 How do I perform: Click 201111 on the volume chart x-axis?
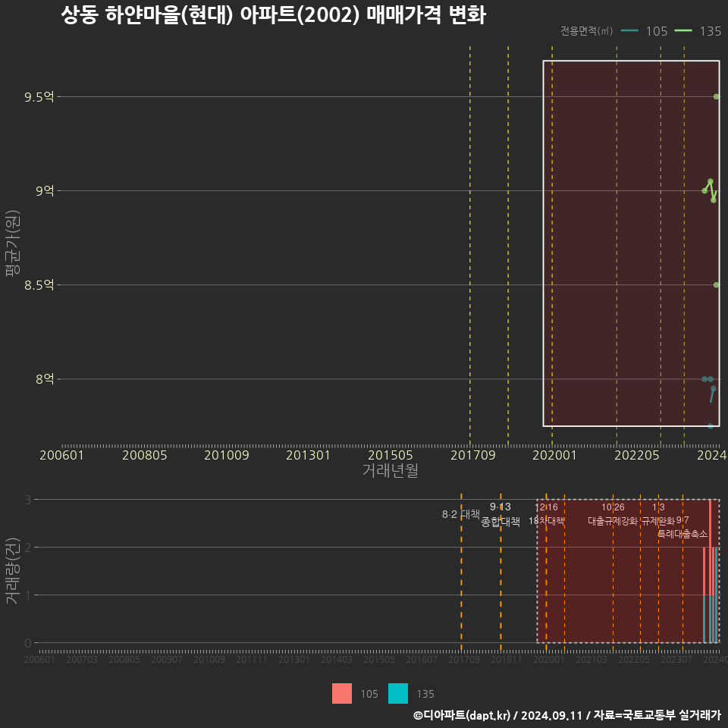[252, 659]
